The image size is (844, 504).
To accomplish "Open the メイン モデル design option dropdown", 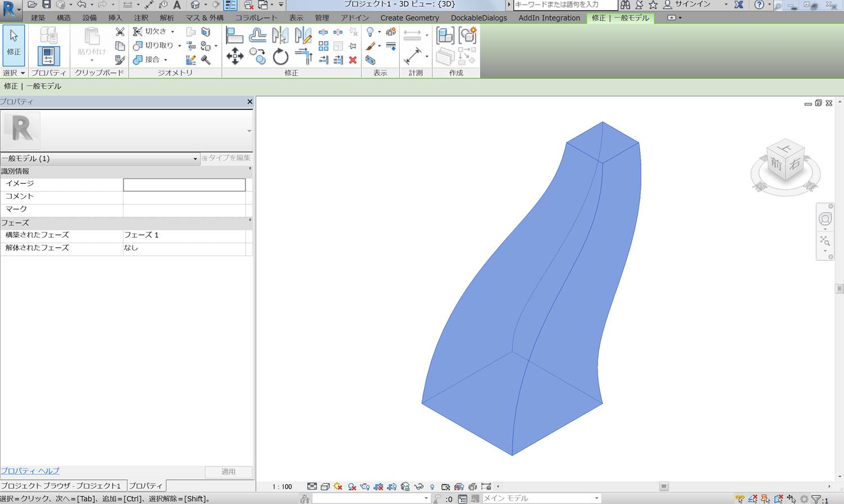I will coord(596,498).
